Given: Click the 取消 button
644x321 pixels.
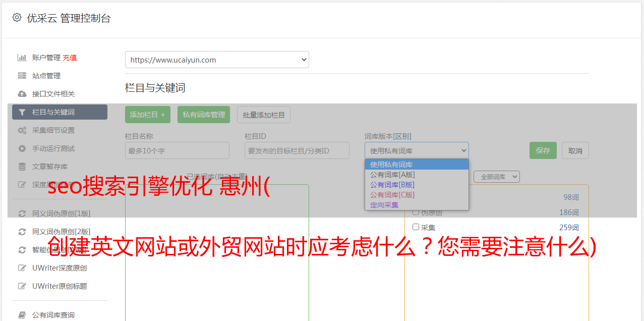Looking at the screenshot, I should click(575, 150).
